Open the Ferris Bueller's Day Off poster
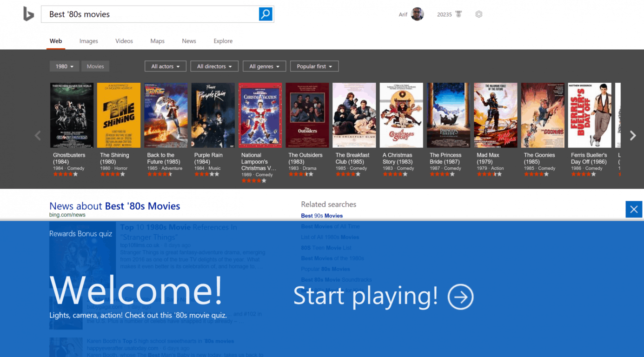 click(590, 115)
